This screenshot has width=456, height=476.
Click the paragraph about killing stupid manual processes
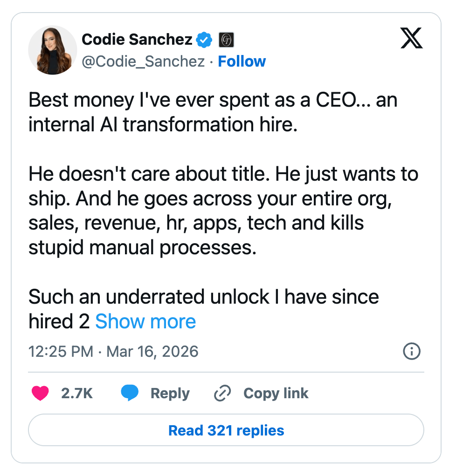coord(223,211)
